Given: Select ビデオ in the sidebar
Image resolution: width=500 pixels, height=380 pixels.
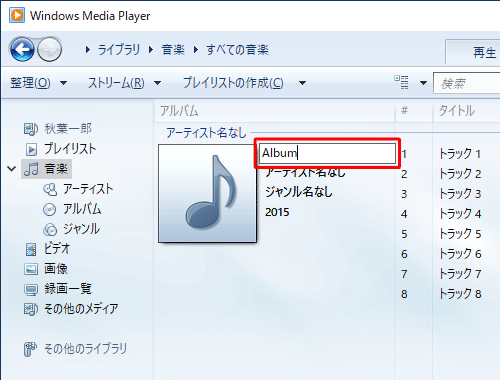Looking at the screenshot, I should pyautogui.click(x=47, y=249).
